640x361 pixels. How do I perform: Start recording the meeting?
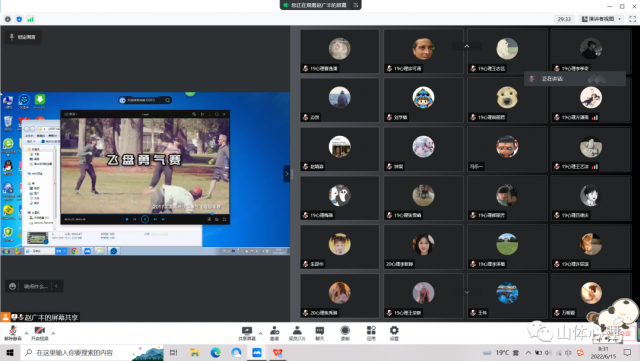pos(345,333)
